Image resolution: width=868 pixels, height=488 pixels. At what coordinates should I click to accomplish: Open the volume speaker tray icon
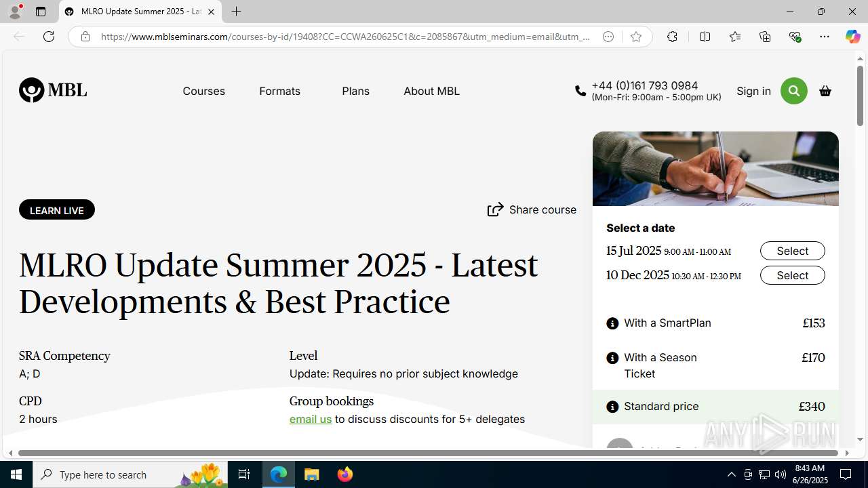pyautogui.click(x=781, y=474)
